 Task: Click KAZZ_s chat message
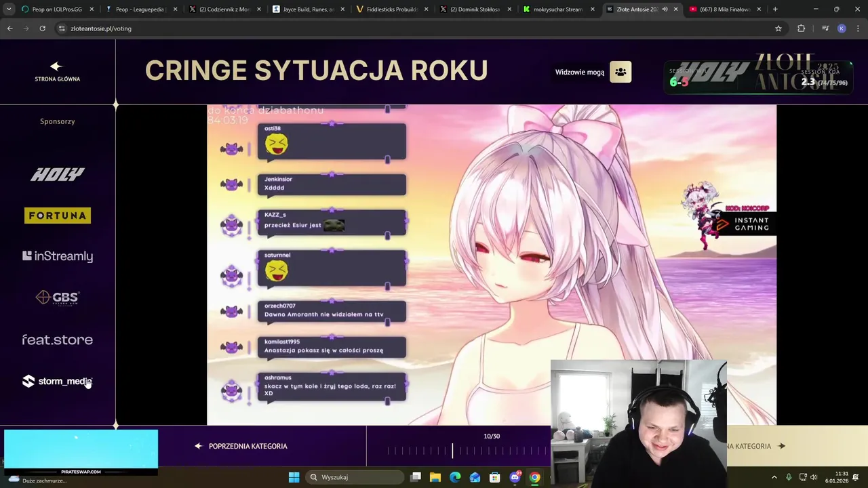[x=332, y=223]
